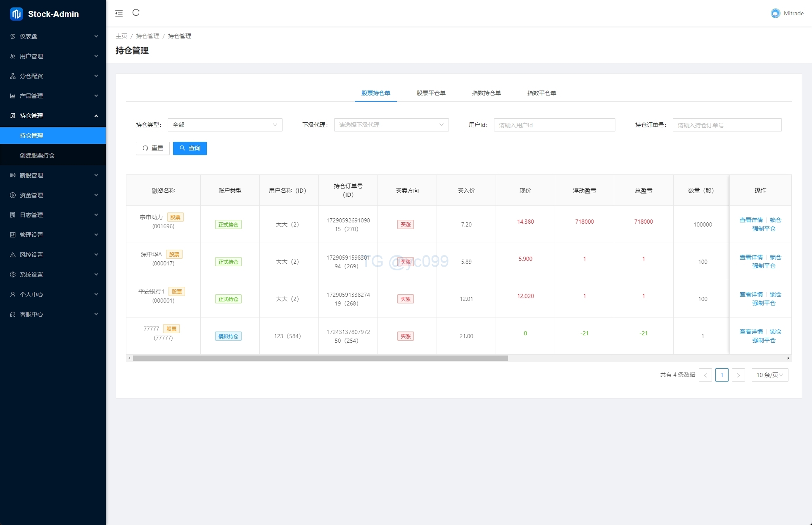Click the Mitrade user avatar icon

point(775,13)
